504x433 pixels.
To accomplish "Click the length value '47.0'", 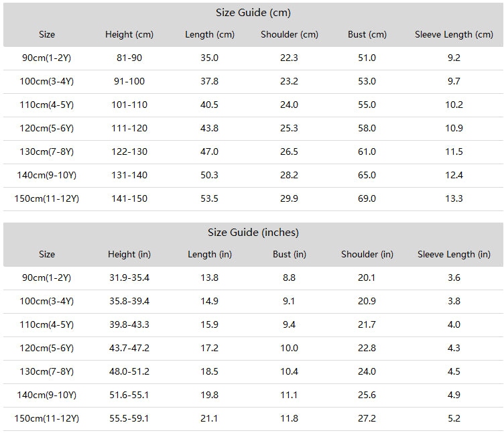I will tap(209, 151).
